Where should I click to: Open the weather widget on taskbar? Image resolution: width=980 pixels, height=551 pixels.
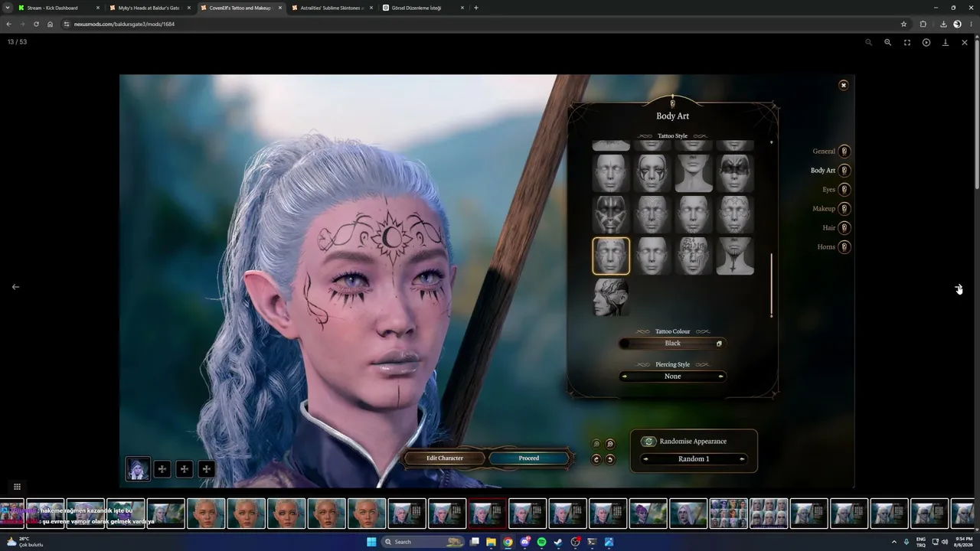click(x=25, y=542)
